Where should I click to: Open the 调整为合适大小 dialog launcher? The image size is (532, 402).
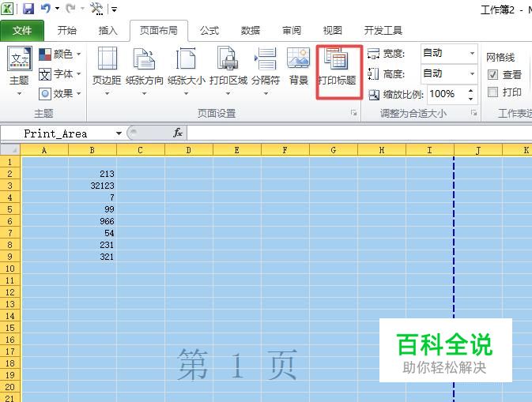tap(474, 113)
